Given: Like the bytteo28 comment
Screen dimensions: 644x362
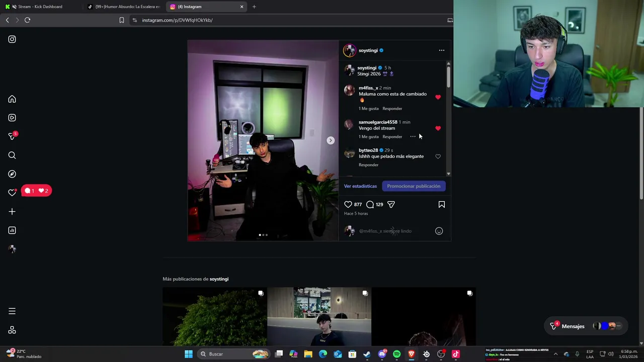Looking at the screenshot, I should [x=438, y=156].
